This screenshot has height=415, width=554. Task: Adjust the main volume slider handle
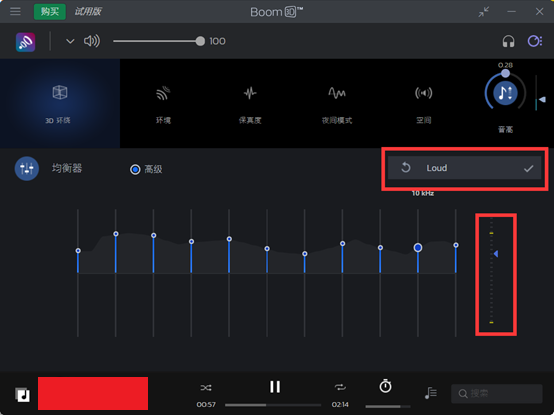200,41
